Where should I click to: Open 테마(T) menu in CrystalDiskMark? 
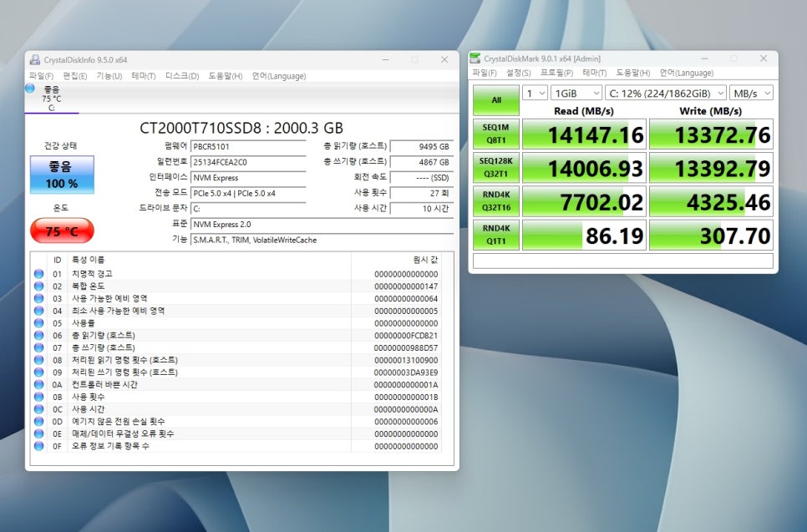click(x=595, y=73)
